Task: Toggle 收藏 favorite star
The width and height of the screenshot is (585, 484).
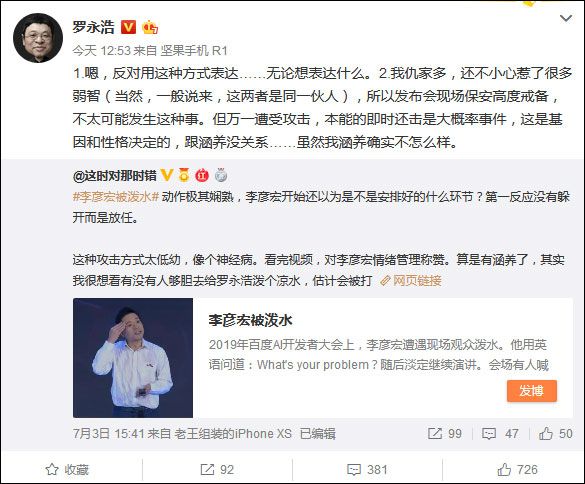Action: tap(67, 469)
